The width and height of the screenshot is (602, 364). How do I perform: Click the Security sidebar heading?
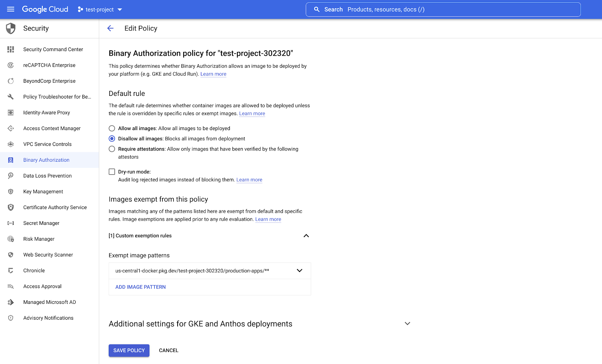coord(36,28)
